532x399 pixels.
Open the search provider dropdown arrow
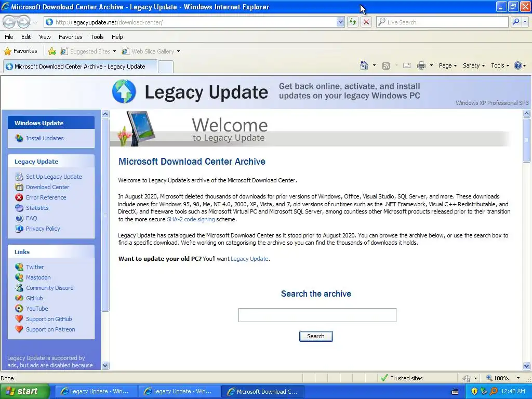point(525,22)
